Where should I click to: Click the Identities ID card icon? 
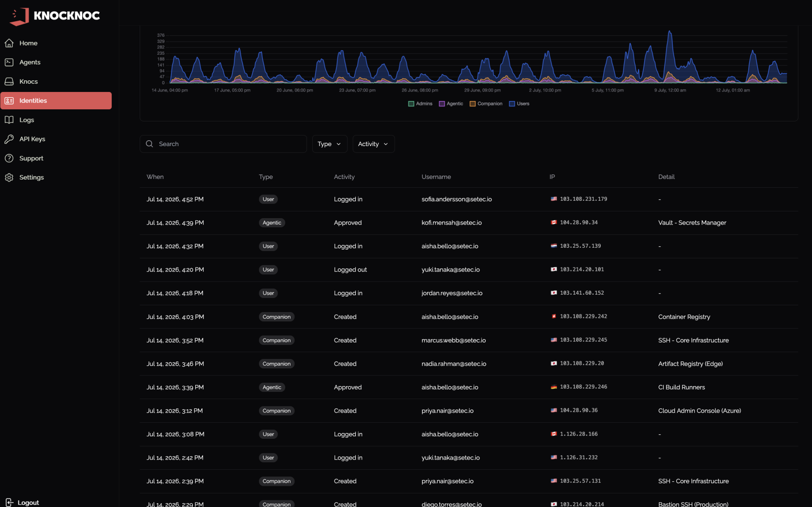9,101
